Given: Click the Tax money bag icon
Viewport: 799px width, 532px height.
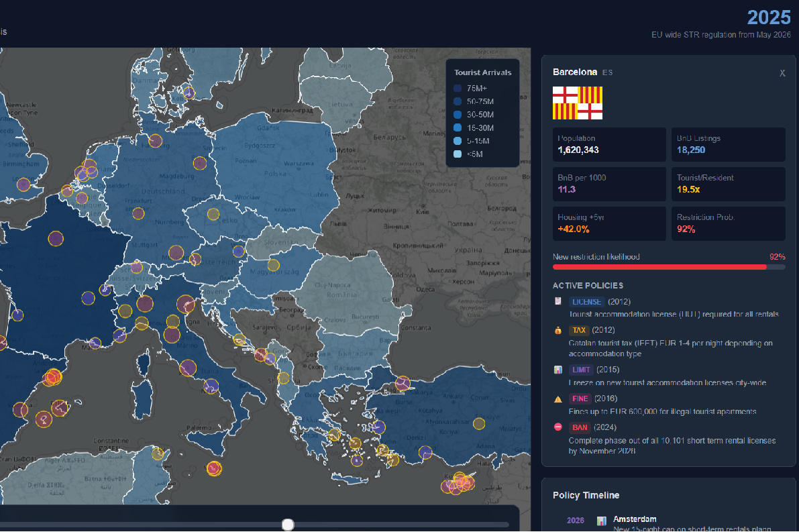Looking at the screenshot, I should tap(558, 330).
